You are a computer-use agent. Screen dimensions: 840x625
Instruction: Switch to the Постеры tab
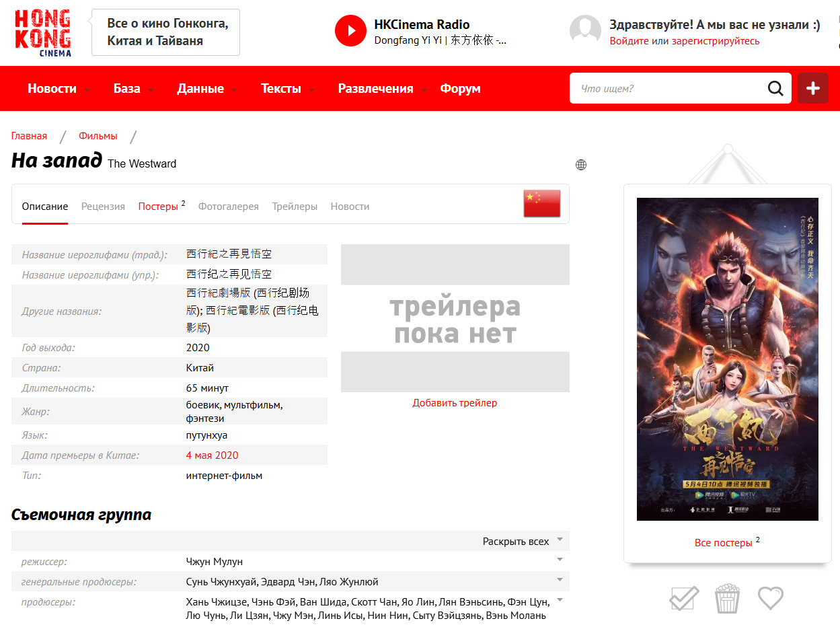158,207
